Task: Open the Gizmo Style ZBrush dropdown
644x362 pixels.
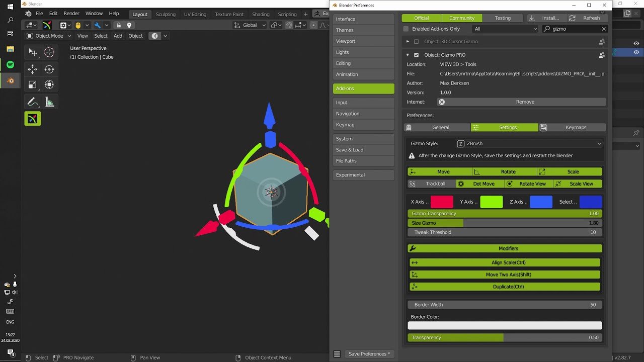Action: 529,144
